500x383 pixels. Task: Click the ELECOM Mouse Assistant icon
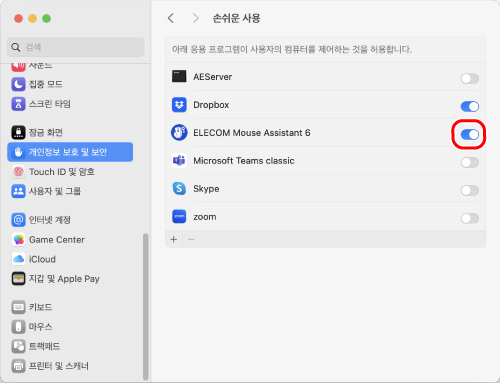(179, 133)
